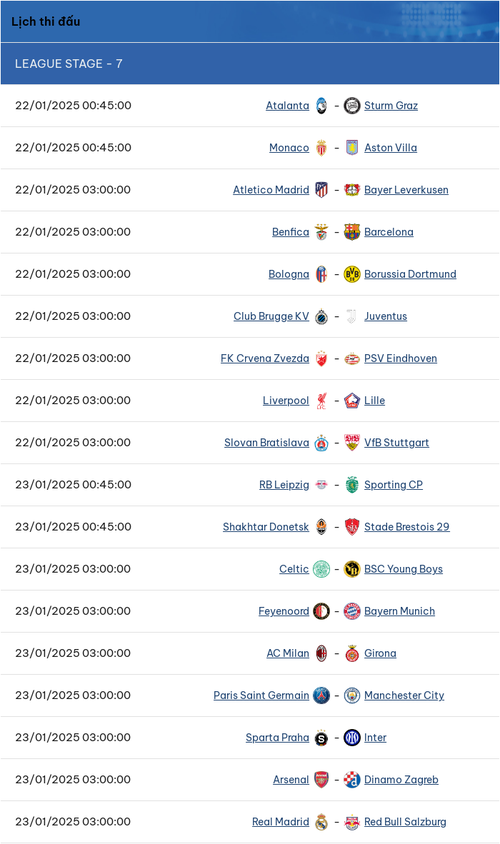
Task: Open the Juventus team link
Action: point(385,316)
